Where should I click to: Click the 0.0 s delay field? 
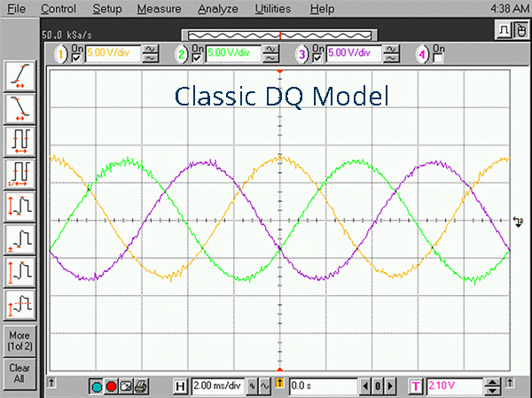pos(323,386)
